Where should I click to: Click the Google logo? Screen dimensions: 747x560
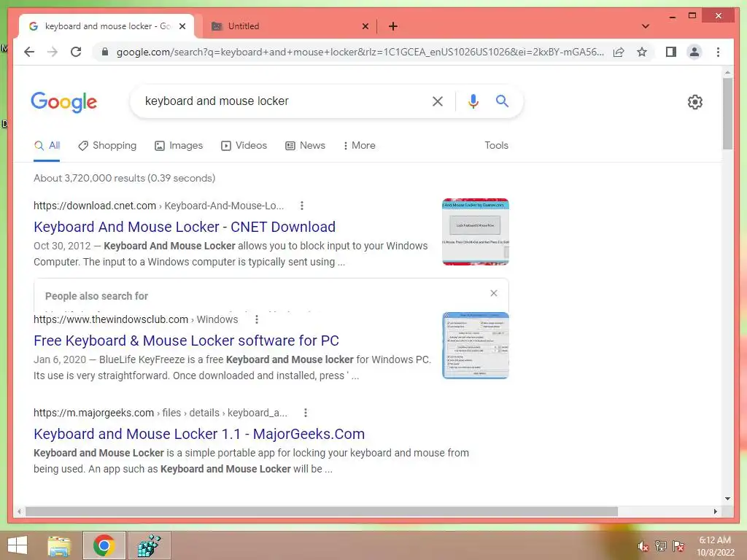click(64, 102)
